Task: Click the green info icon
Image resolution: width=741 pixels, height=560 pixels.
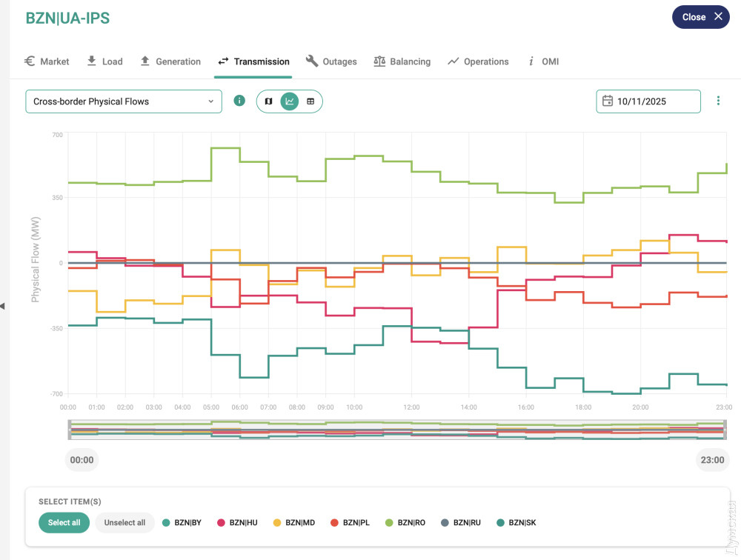Action: [239, 101]
